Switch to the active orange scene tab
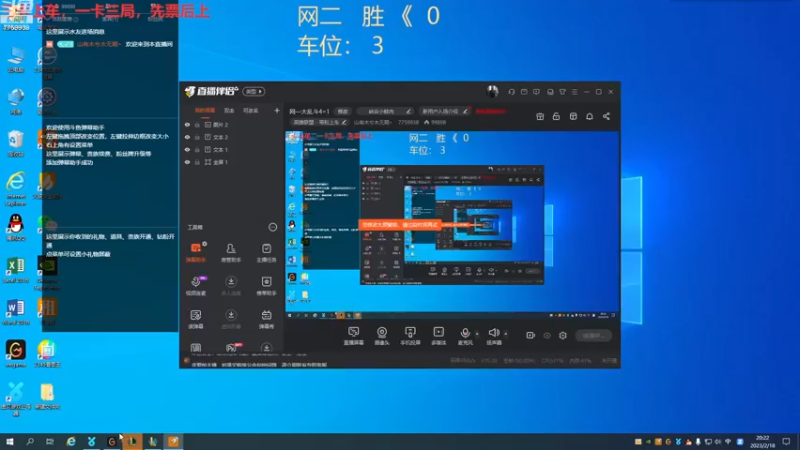800x450 pixels. [205, 110]
